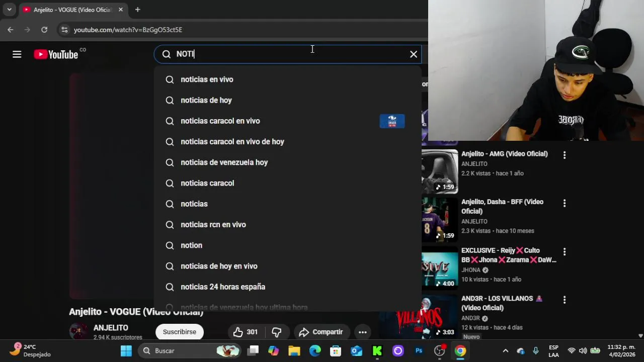The width and height of the screenshot is (644, 362).
Task: Open Microsoft Store from the taskbar
Action: (336, 351)
